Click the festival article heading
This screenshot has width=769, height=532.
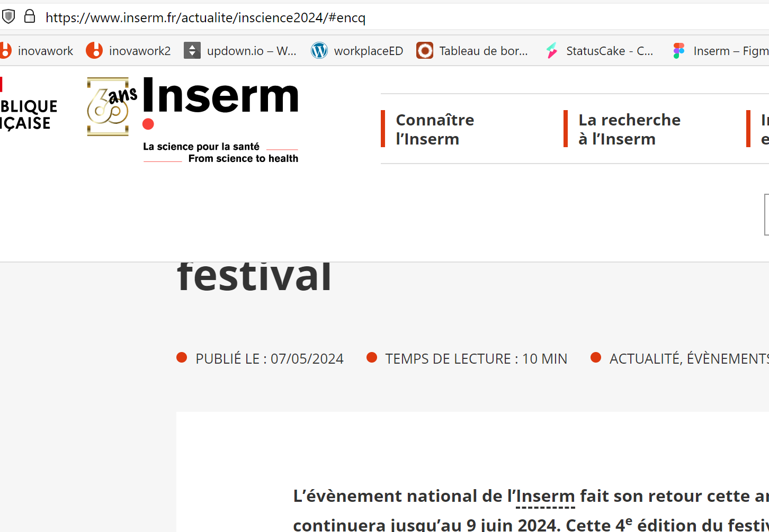pyautogui.click(x=255, y=277)
